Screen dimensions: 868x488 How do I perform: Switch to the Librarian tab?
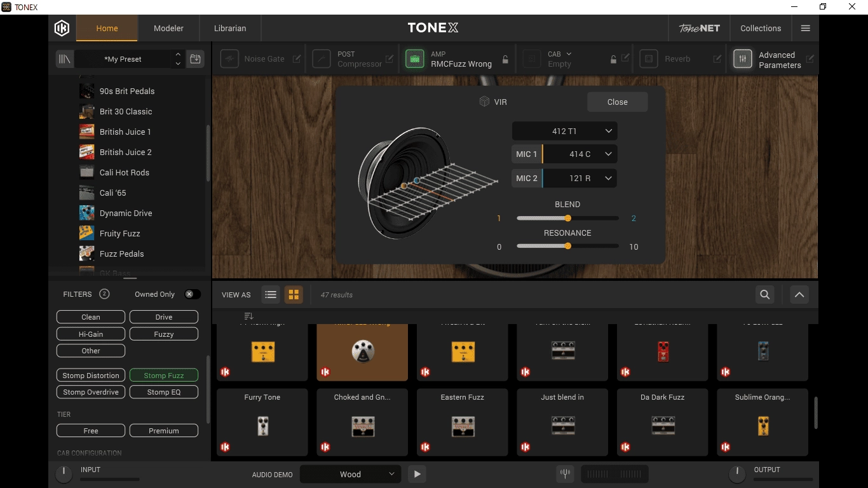[x=230, y=28]
